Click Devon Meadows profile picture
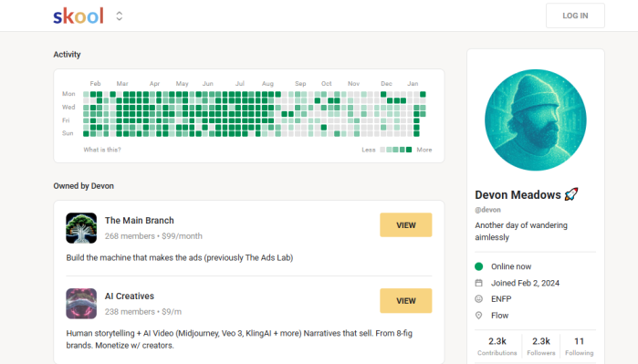Image resolution: width=638 pixels, height=364 pixels. [x=536, y=120]
